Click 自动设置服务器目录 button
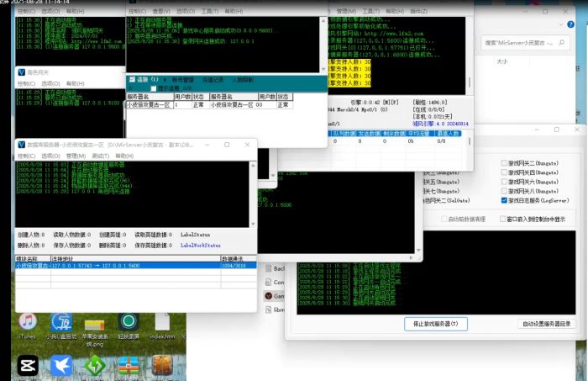Viewport: 588px width, 381px height. point(547,323)
